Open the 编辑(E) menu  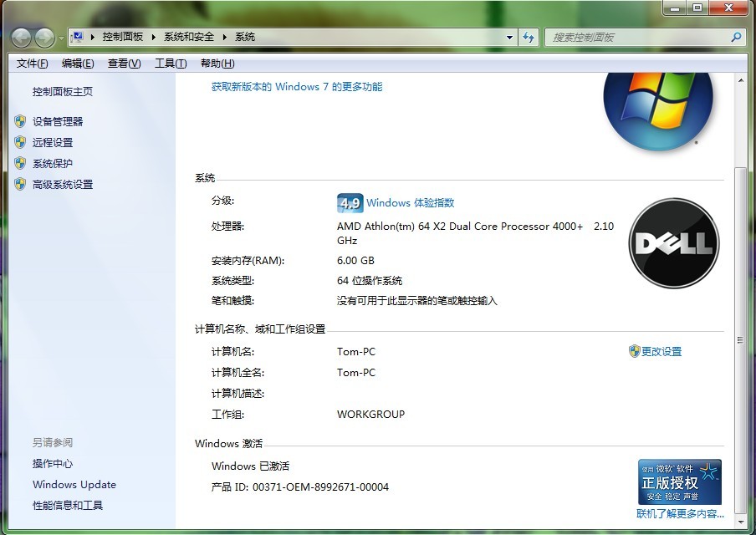coord(78,64)
